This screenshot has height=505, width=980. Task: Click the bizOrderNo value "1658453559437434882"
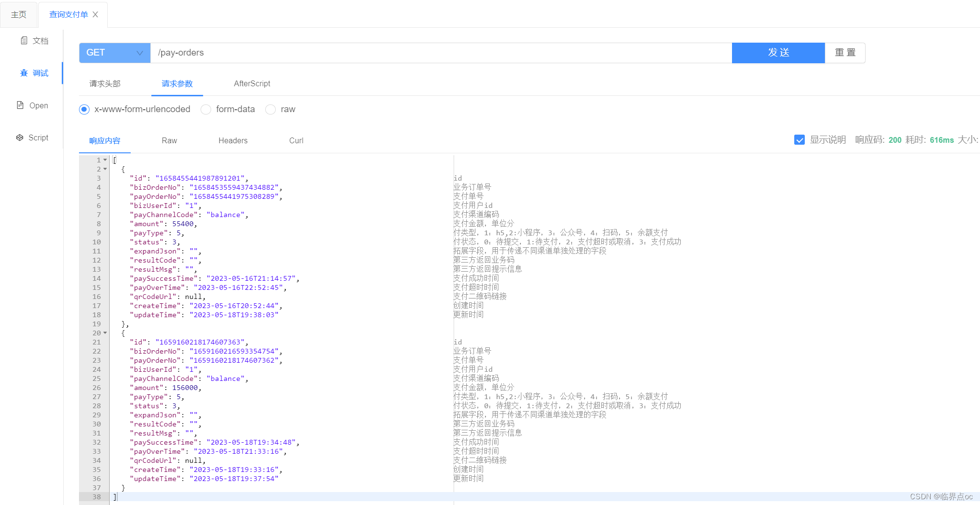pos(234,187)
